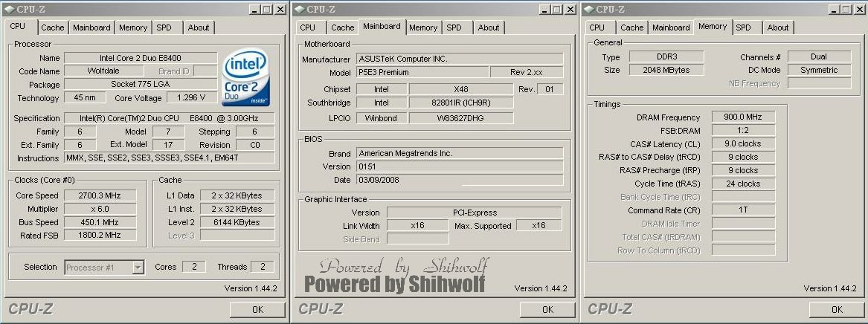Click the Channels # value Dual
868x324 pixels.
coord(820,57)
